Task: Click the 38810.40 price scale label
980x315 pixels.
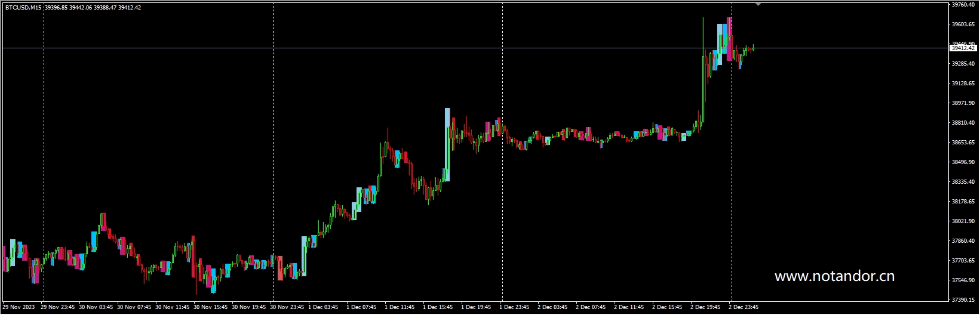Action: click(x=963, y=123)
